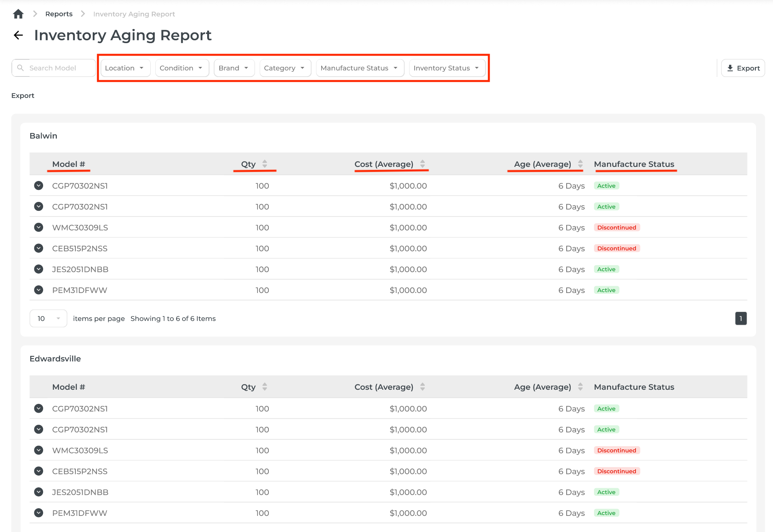Expand Balwin PEM31DFWW row chevron
Viewport: 773px width, 532px height.
click(x=39, y=290)
